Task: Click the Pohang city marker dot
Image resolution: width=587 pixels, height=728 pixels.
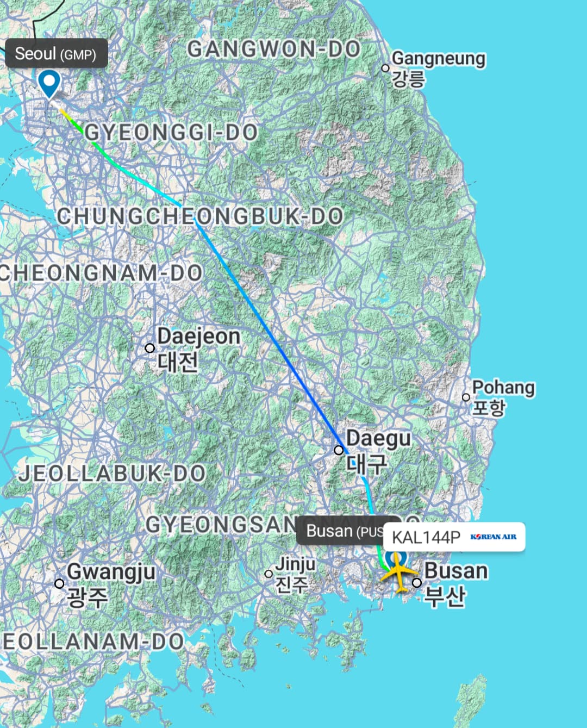Action: coord(466,397)
